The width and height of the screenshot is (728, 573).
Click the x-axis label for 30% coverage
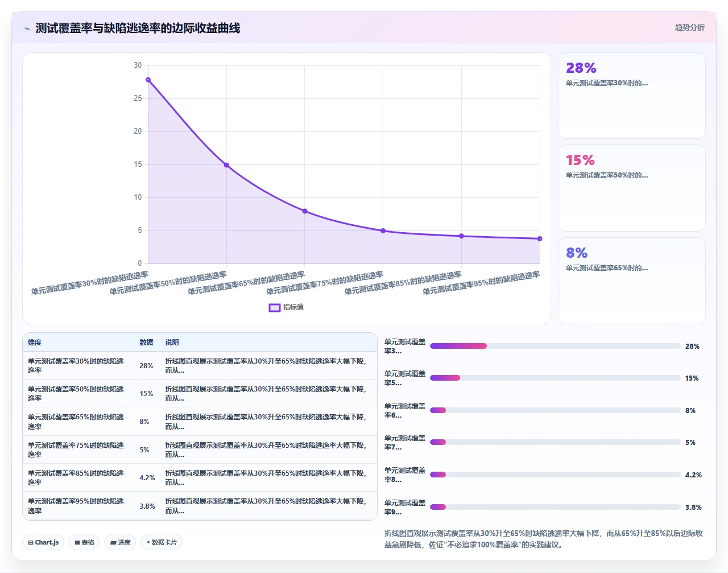pos(90,283)
